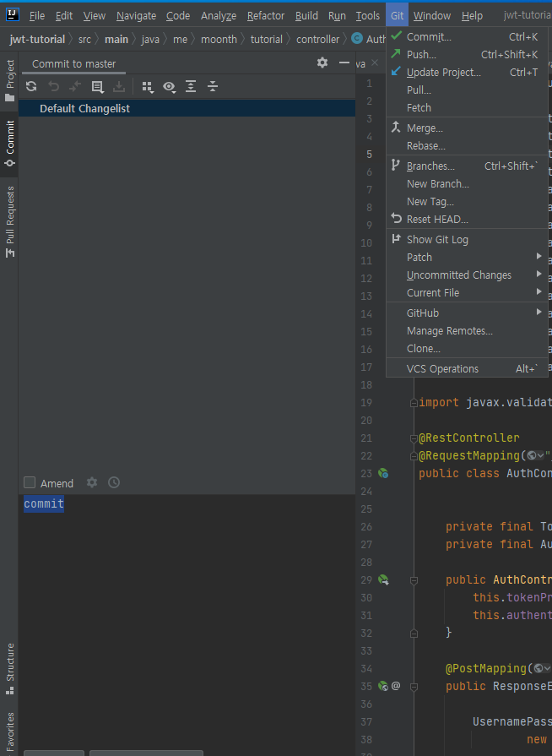This screenshot has height=756, width=552.
Task: Choose Reset HEAD... in Git menu
Action: [x=468, y=219]
